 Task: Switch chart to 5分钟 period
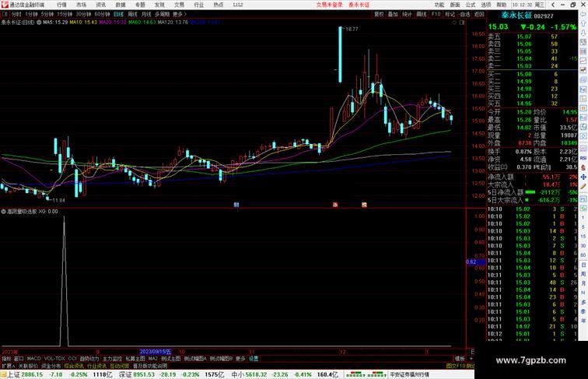pyautogui.click(x=47, y=14)
